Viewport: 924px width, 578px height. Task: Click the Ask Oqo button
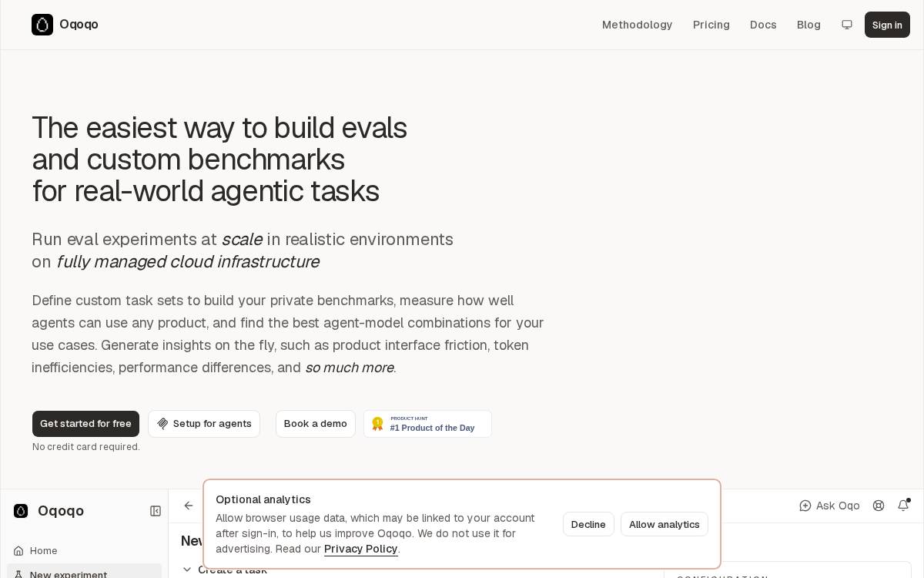(829, 506)
